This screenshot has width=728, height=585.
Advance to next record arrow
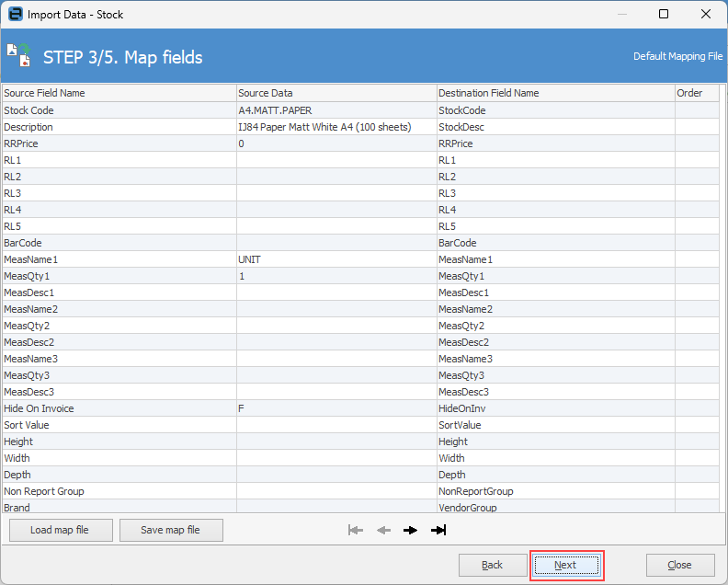pos(410,530)
